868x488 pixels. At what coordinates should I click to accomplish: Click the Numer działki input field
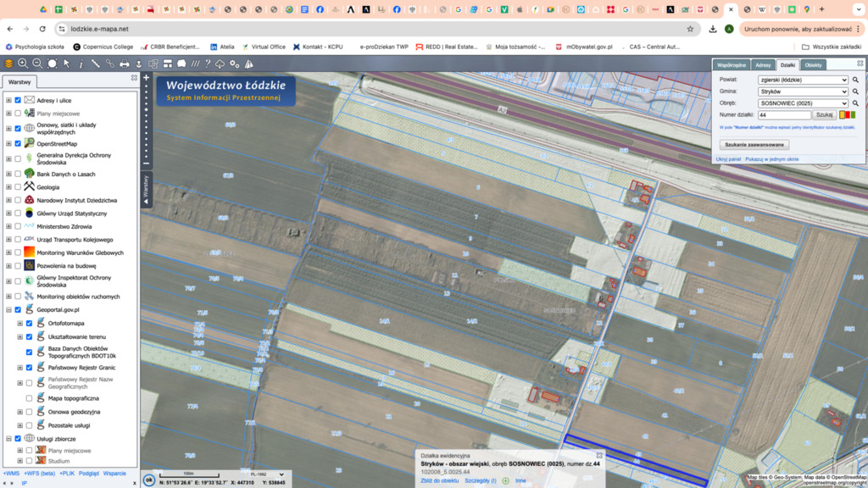click(x=784, y=114)
